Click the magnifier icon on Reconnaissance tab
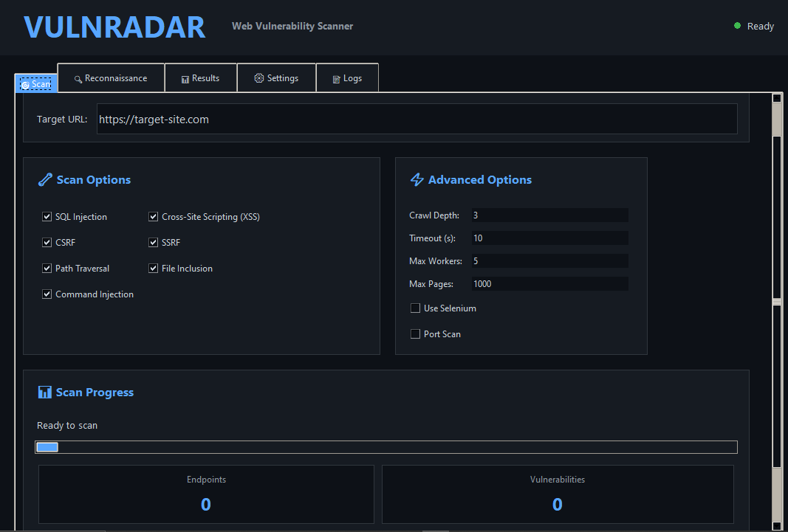This screenshot has height=532, width=788. tap(78, 79)
